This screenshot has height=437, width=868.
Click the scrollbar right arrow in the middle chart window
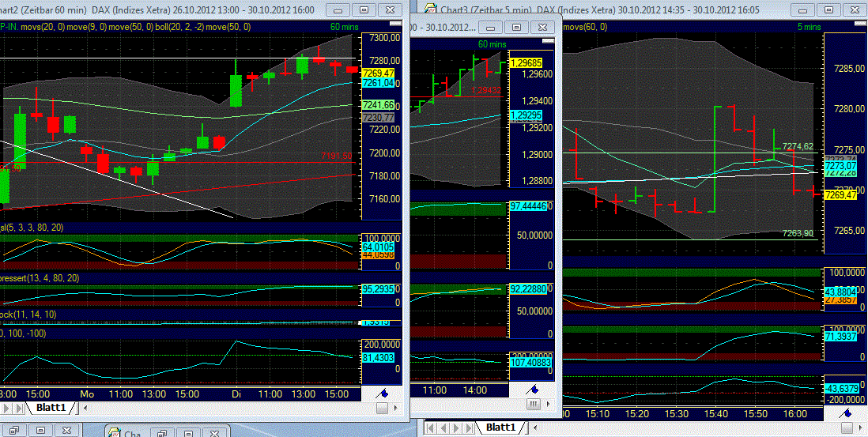[547, 405]
